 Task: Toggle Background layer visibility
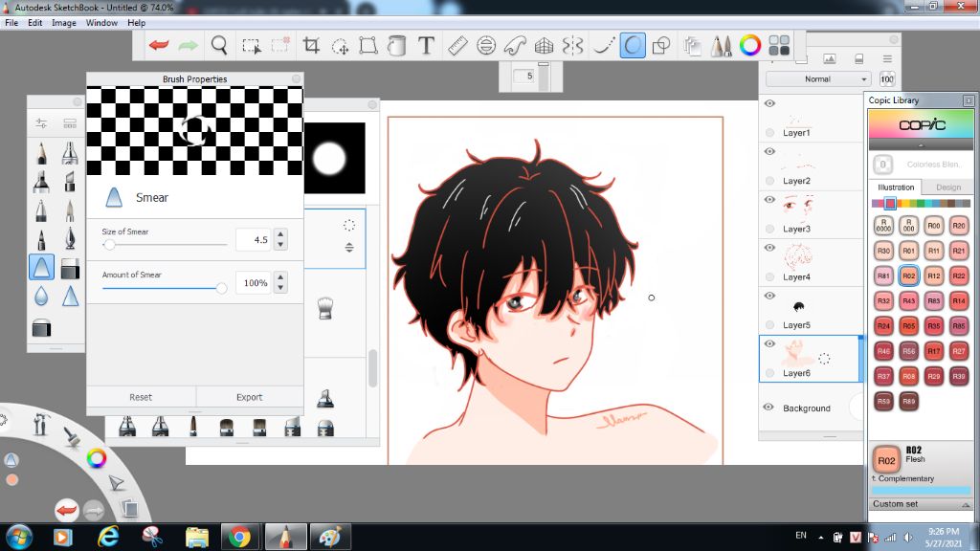768,407
